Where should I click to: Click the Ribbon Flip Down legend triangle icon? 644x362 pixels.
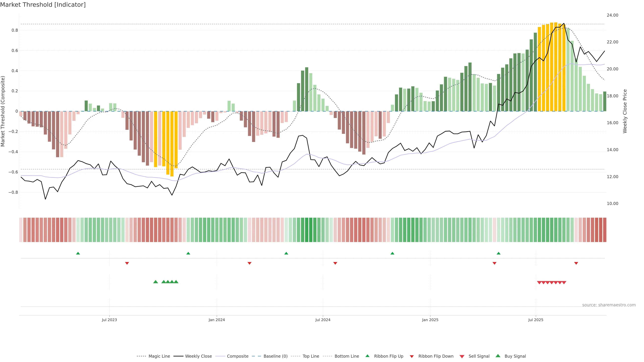[412, 356]
